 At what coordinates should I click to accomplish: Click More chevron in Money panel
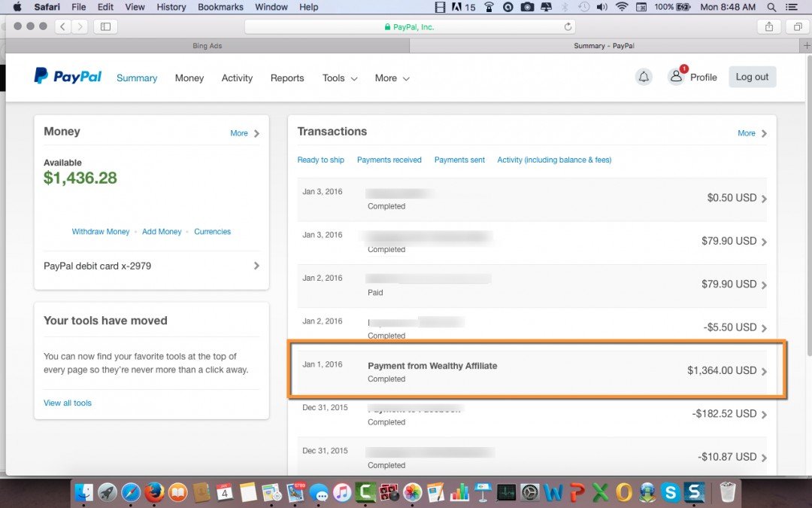click(256, 134)
